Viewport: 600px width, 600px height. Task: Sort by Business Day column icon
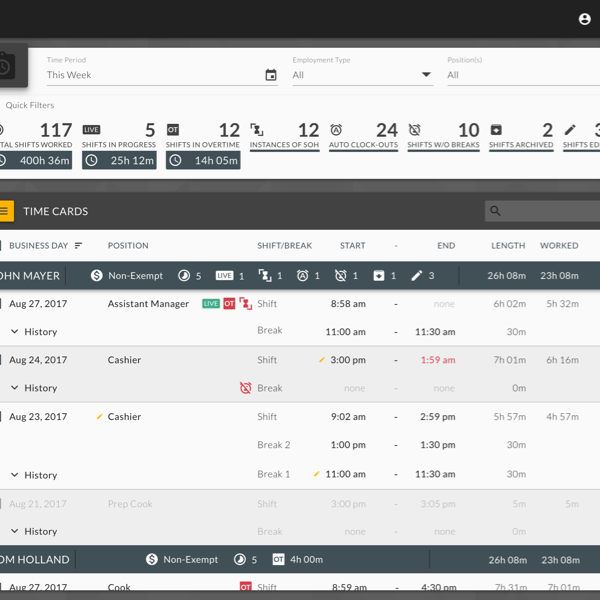coord(79,246)
